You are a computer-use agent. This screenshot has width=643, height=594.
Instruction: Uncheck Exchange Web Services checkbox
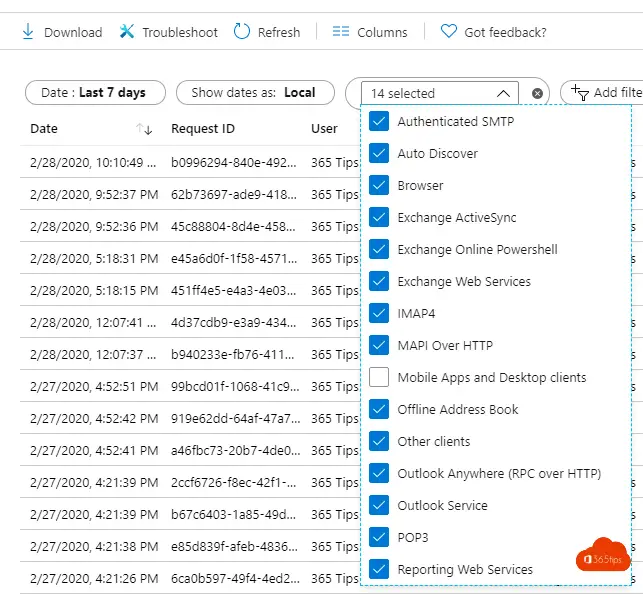tap(379, 281)
